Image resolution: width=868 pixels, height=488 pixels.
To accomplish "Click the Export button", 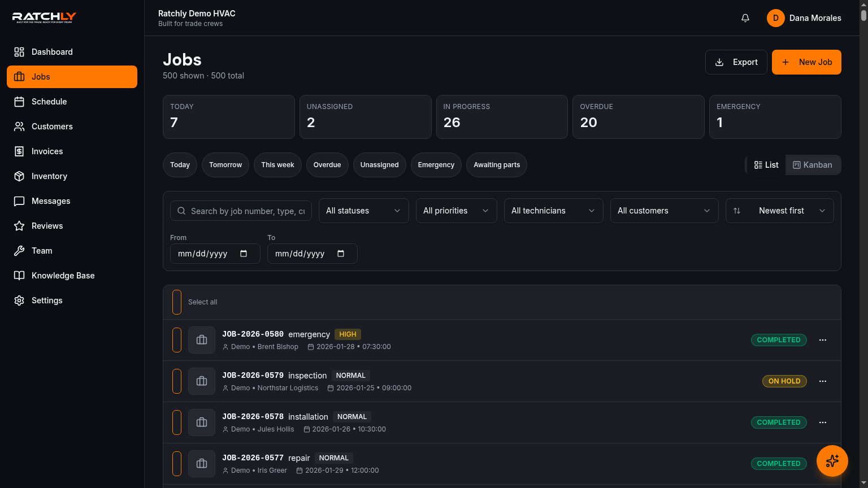I will point(736,62).
